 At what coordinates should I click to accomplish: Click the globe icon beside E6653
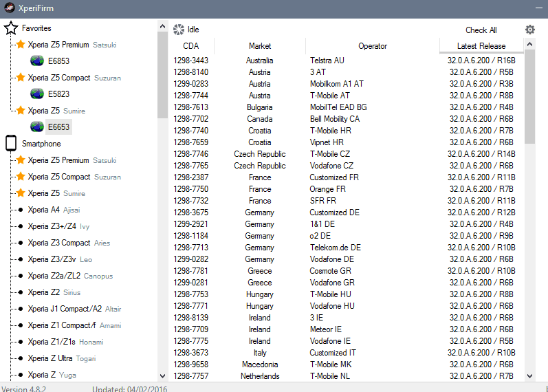(37, 127)
